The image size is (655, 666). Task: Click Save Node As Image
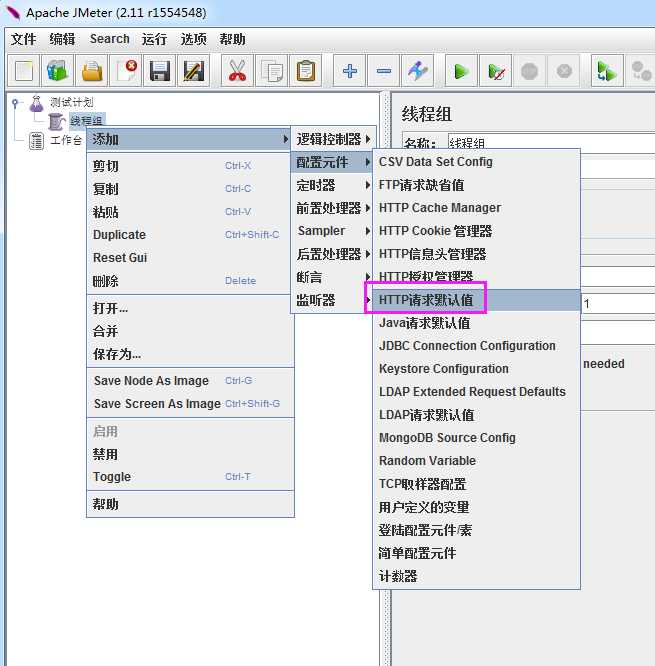(x=190, y=381)
